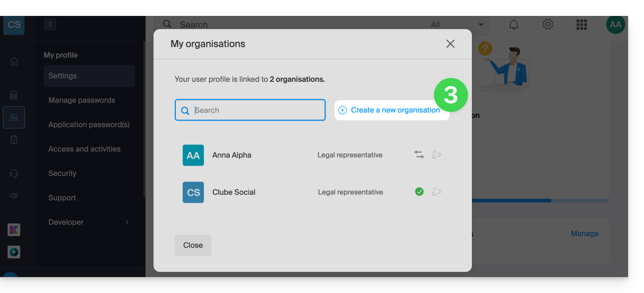Click Create a new organisation

click(390, 110)
